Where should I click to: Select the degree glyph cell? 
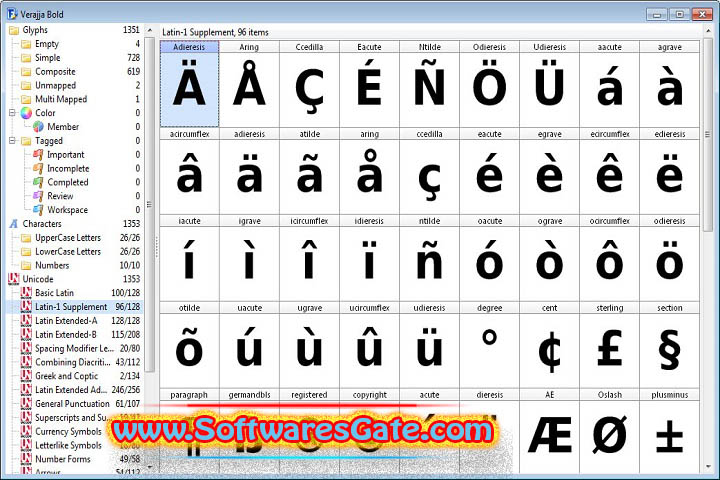(x=489, y=344)
